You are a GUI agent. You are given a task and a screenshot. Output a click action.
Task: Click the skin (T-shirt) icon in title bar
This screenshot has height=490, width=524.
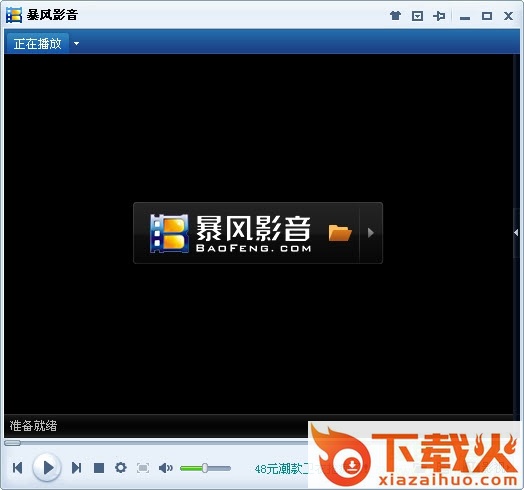click(395, 15)
